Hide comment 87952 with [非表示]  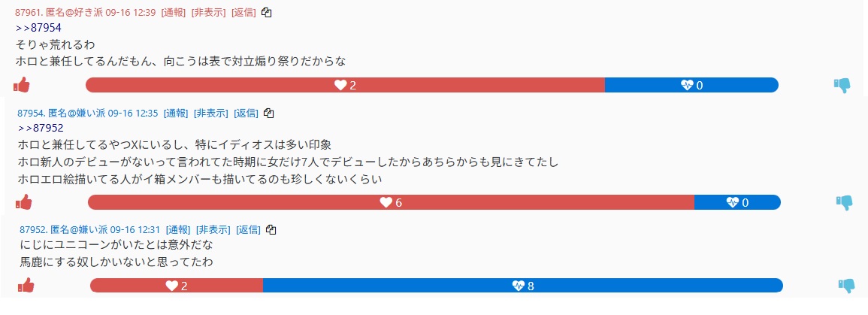click(213, 230)
